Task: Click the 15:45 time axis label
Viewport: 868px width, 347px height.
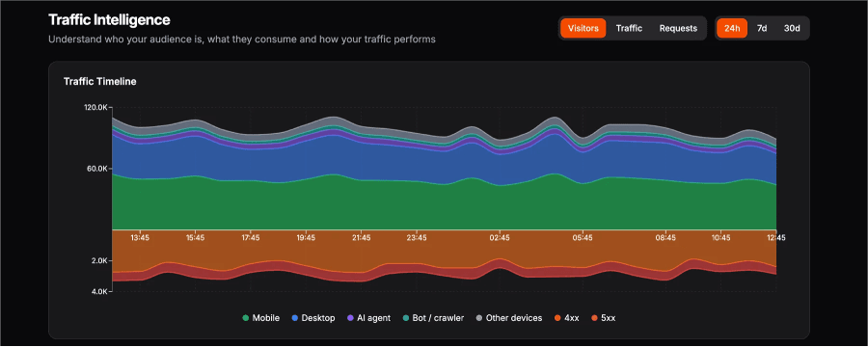Action: click(195, 237)
